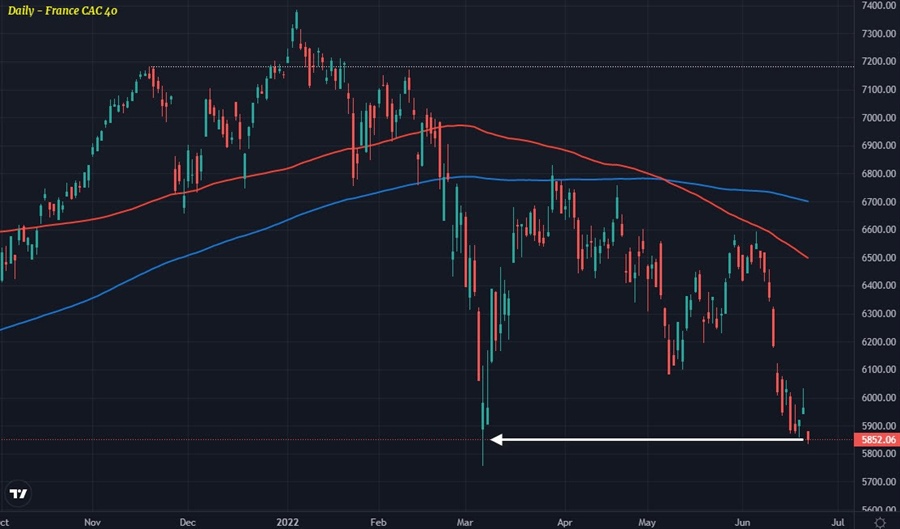Click the Mar label on time axis

tap(466, 521)
